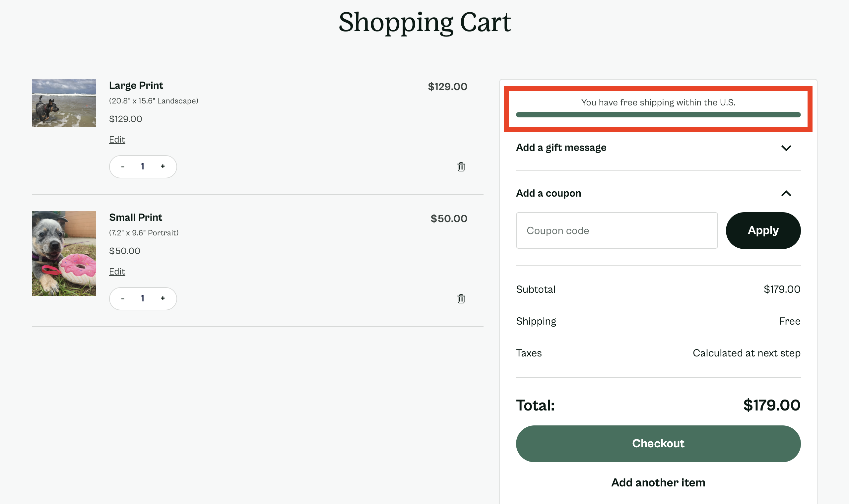Edit the Large Print item
Screen dimensions: 849x504
117,140
